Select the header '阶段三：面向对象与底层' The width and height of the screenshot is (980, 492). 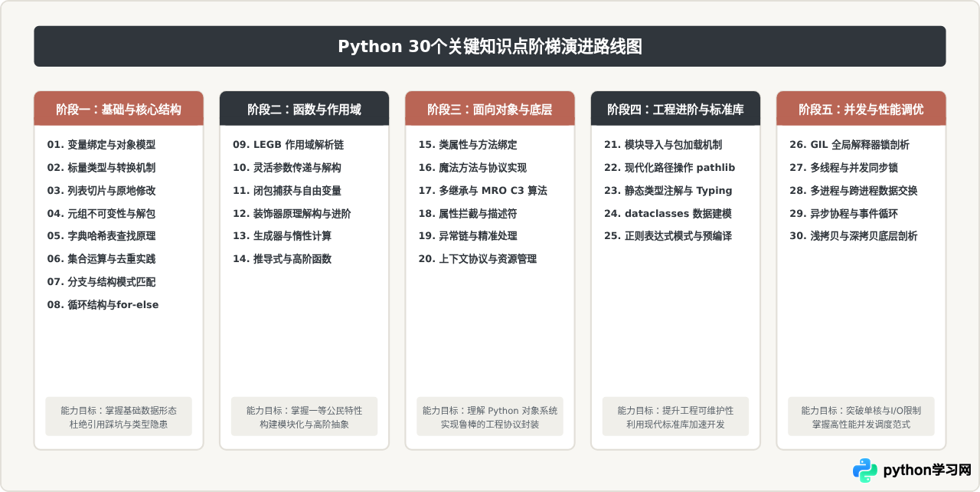point(490,109)
